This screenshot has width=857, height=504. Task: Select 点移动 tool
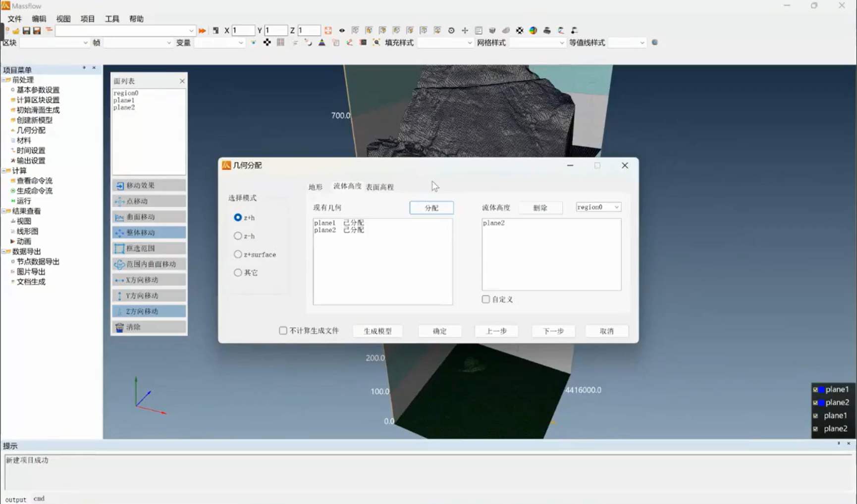149,201
